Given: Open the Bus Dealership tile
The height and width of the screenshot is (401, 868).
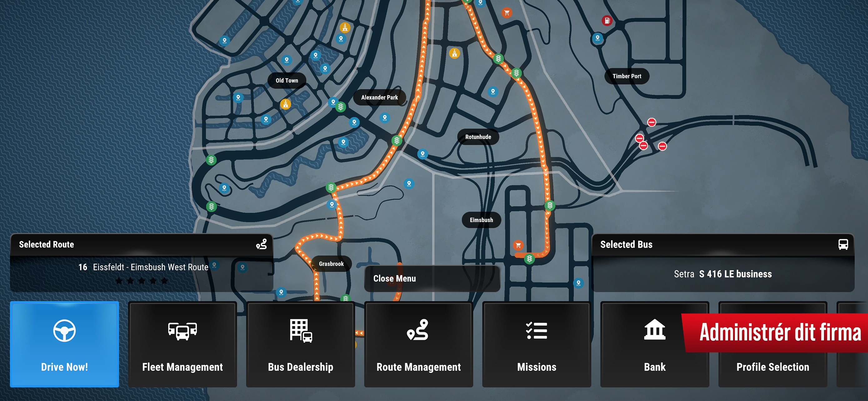Looking at the screenshot, I should click(300, 344).
